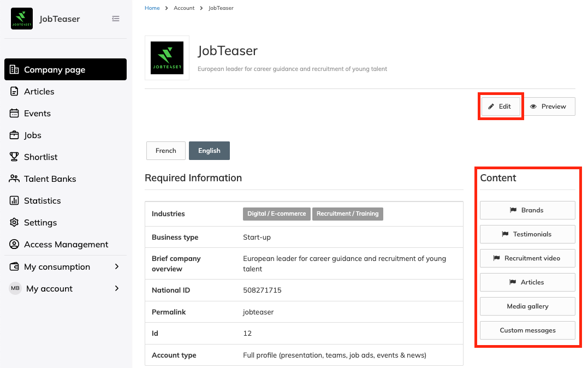588x368 pixels.
Task: Open the Media gallery button
Action: pyautogui.click(x=527, y=306)
